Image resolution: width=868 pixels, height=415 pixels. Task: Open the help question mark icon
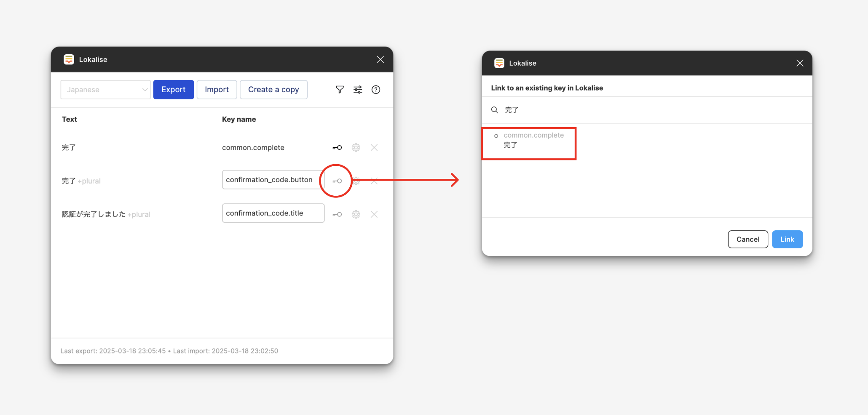376,90
